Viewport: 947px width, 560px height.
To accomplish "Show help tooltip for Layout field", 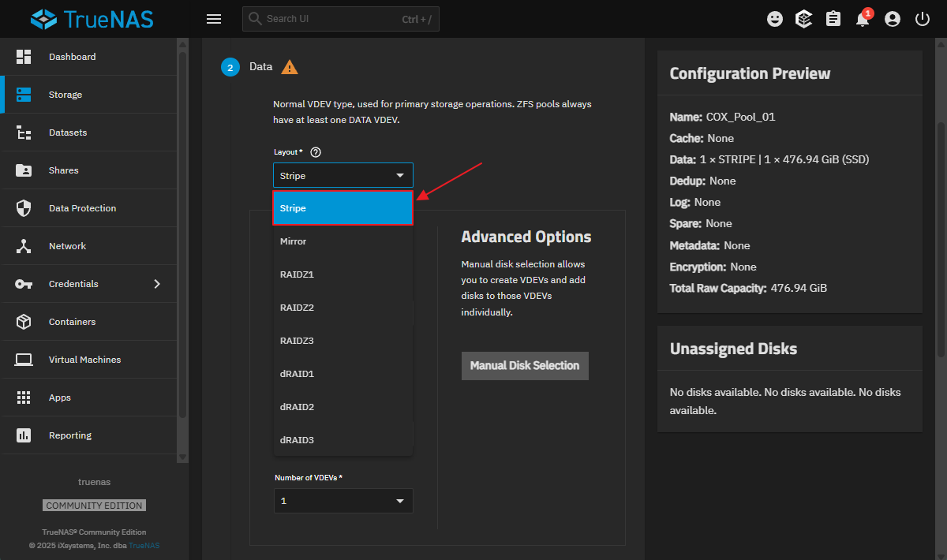I will point(316,152).
